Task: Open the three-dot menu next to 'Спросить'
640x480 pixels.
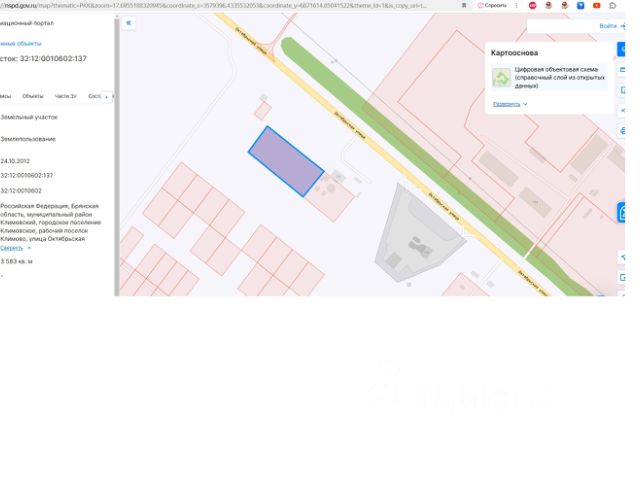Action: click(516, 6)
